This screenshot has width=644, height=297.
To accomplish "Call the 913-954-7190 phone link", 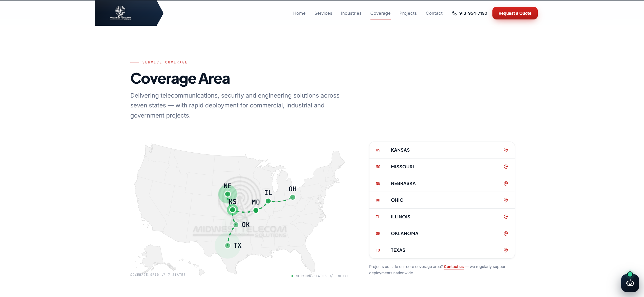I will tap(470, 13).
